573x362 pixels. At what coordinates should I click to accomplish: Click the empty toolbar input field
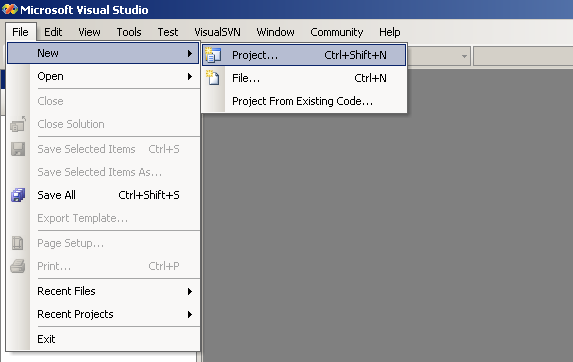pyautogui.click(x=523, y=56)
